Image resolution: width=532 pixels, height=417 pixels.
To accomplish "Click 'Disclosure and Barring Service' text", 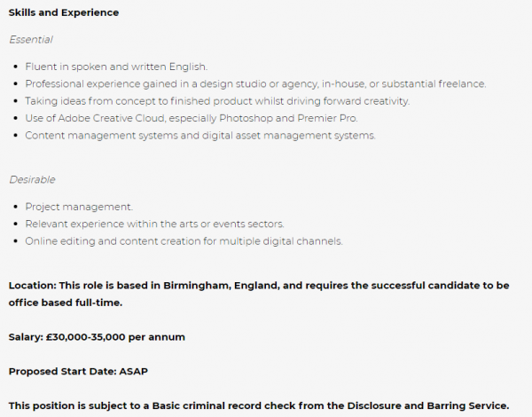I will coord(428,405).
